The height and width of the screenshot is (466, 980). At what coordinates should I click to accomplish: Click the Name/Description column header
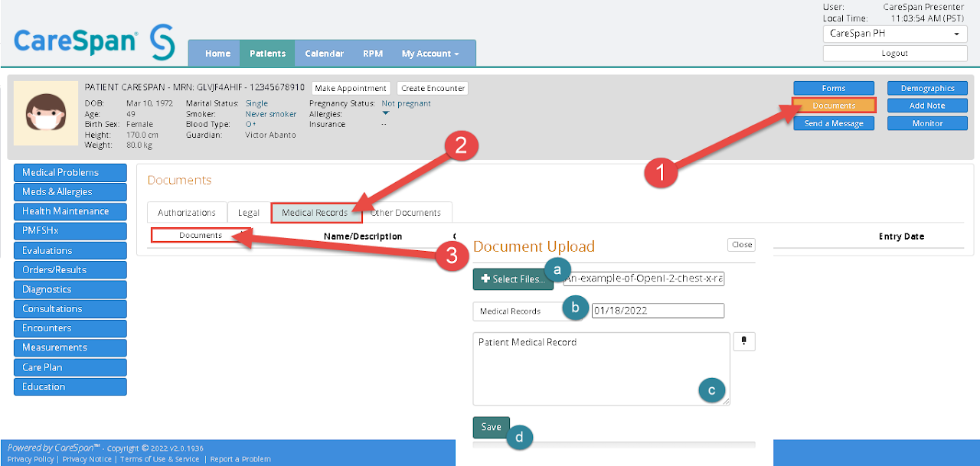click(363, 236)
